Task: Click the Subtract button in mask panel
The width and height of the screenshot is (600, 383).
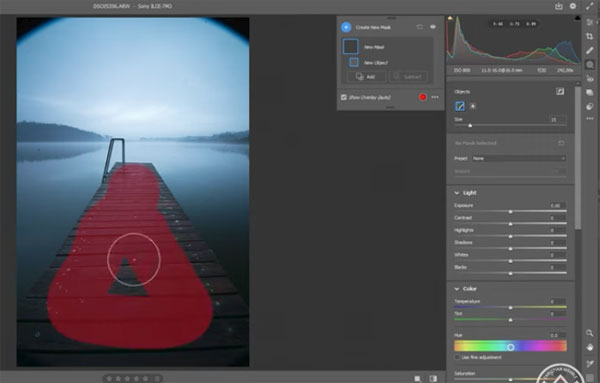Action: pyautogui.click(x=408, y=77)
